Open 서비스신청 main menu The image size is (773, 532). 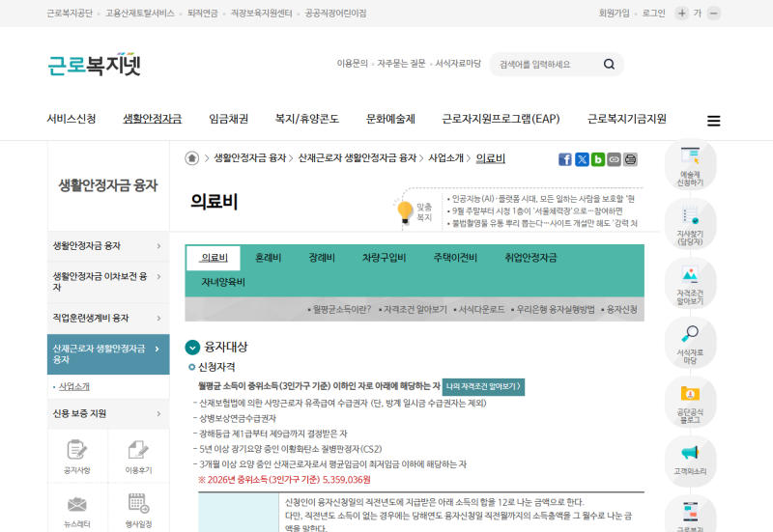point(72,119)
